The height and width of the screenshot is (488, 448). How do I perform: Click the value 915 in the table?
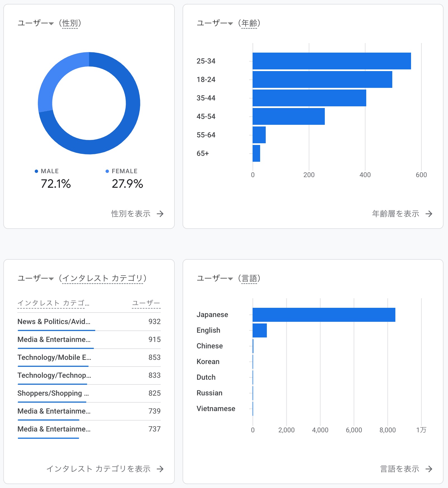coord(155,340)
